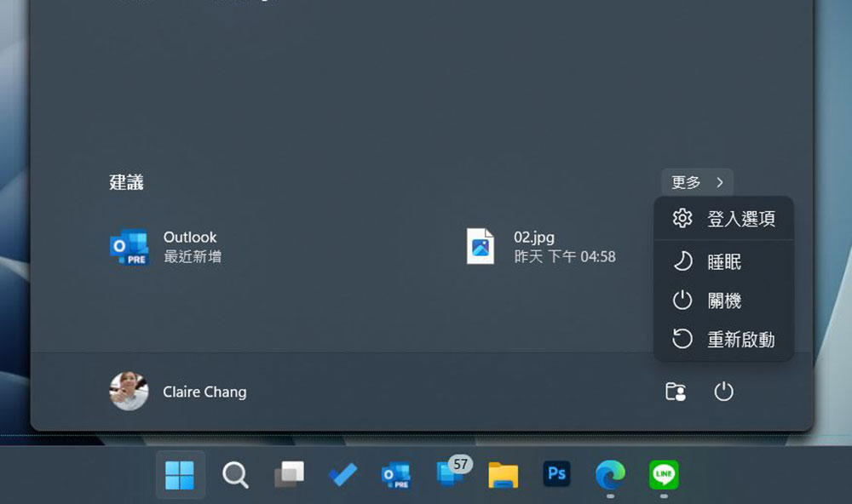
Task: Click the Outlook PRE icon under 建議
Action: (x=130, y=247)
